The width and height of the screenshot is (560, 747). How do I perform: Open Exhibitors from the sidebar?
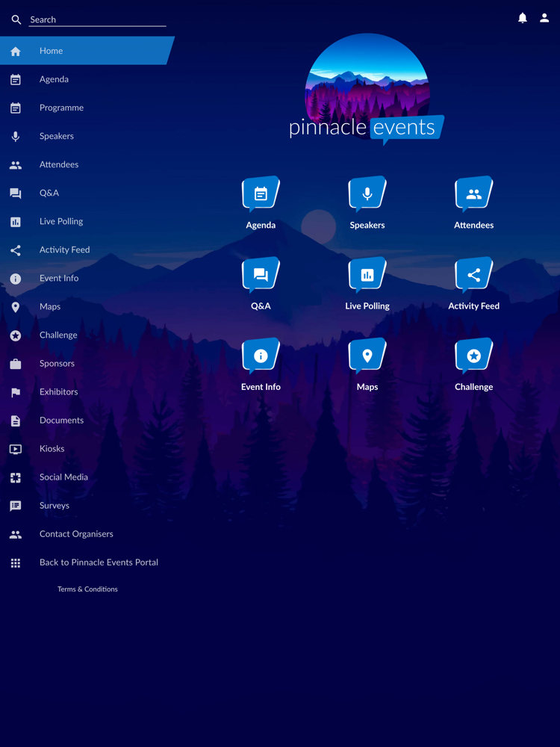pyautogui.click(x=86, y=392)
